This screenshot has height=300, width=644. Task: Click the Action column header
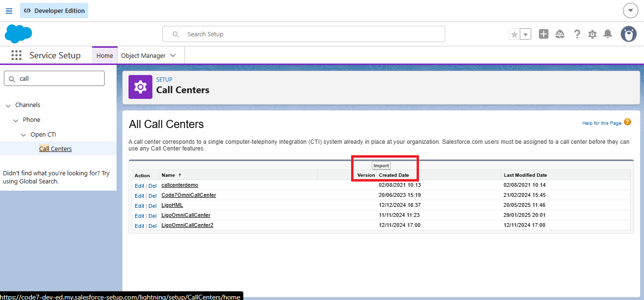(142, 176)
